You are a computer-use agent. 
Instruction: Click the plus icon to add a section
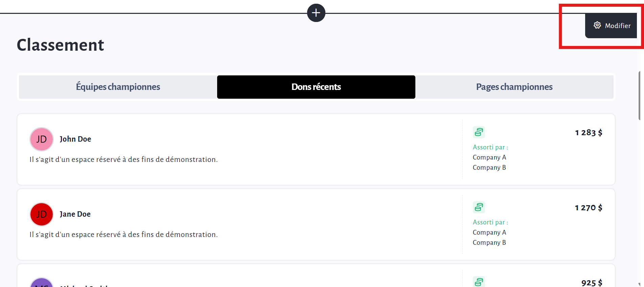[316, 13]
